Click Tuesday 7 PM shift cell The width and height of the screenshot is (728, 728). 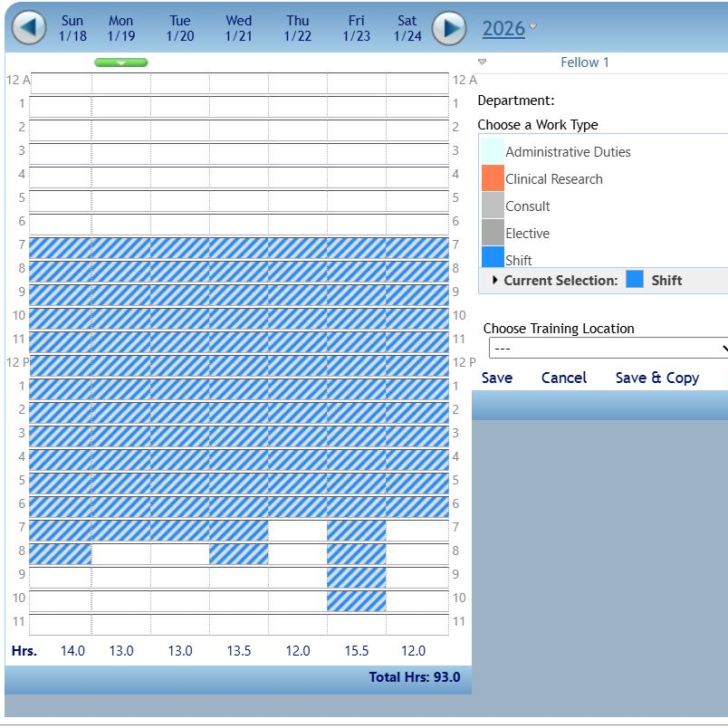[x=179, y=531]
